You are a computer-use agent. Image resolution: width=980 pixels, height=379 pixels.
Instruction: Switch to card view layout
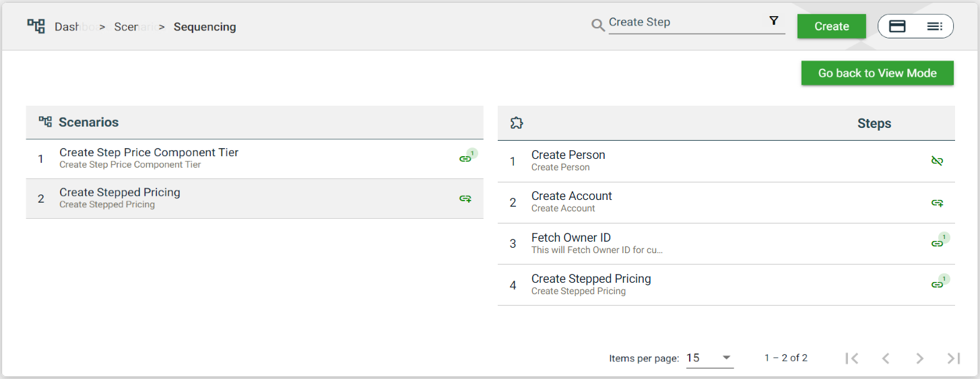897,26
